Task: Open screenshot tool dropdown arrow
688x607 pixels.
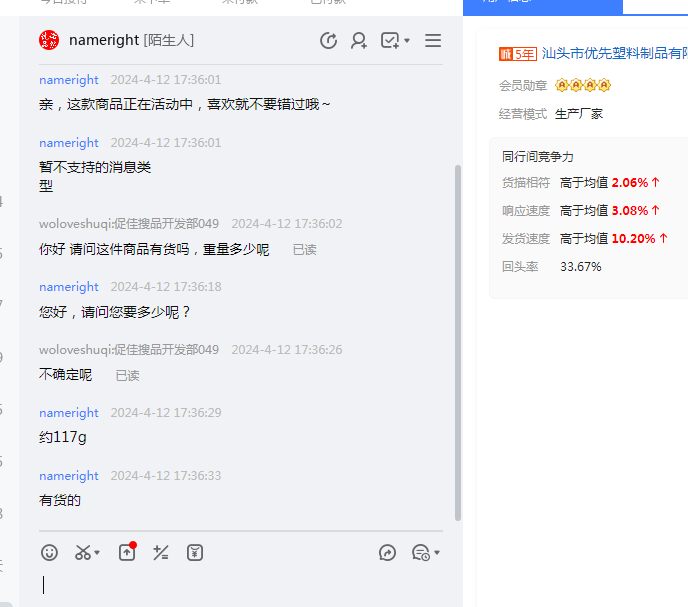Action: [98, 553]
